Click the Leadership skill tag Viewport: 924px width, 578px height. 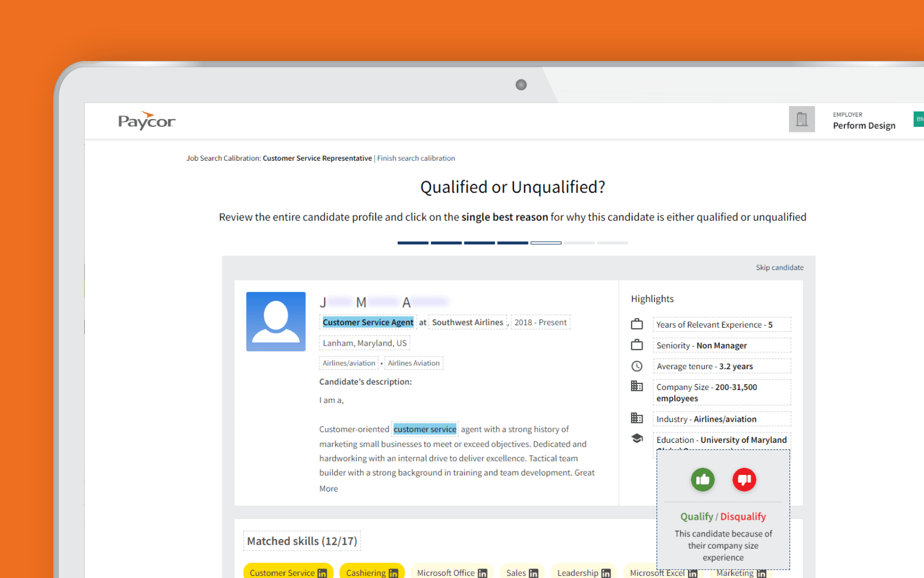pos(584,572)
